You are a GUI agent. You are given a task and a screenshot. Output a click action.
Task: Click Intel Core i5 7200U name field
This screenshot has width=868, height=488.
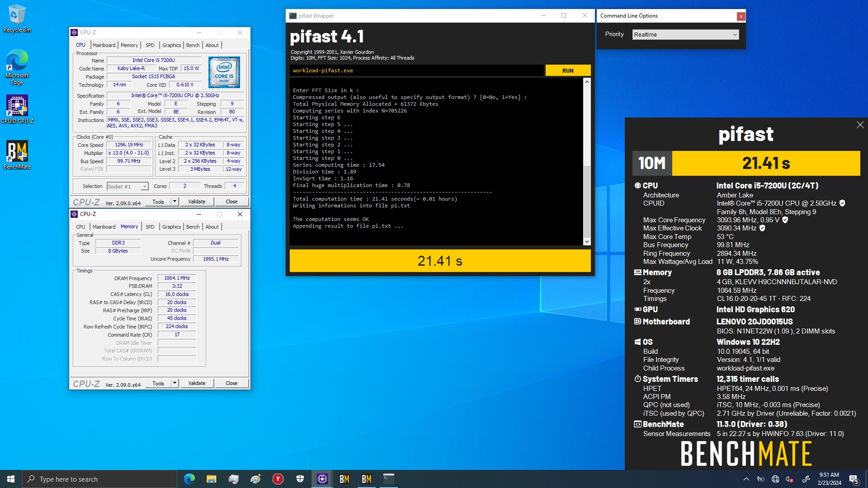tap(154, 60)
